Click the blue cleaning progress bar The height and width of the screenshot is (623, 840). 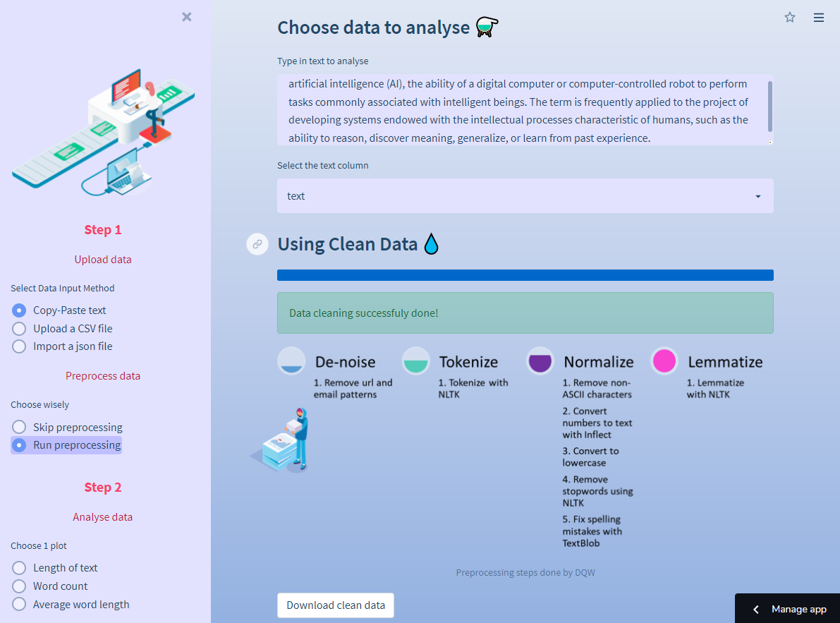[525, 275]
